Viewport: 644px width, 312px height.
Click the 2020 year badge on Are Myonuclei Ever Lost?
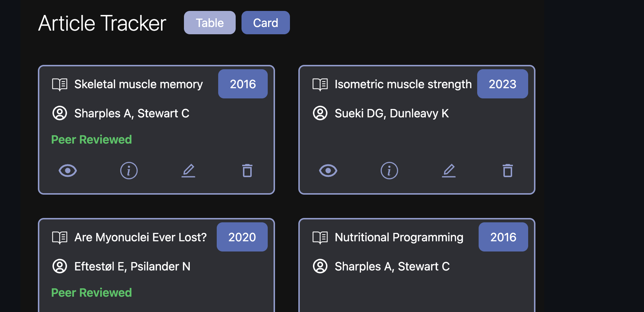(x=242, y=237)
